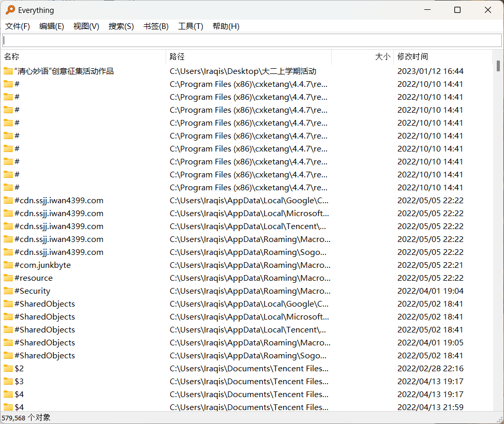This screenshot has width=504, height=424.
Task: Sort by 路径 column header
Action: [x=249, y=56]
